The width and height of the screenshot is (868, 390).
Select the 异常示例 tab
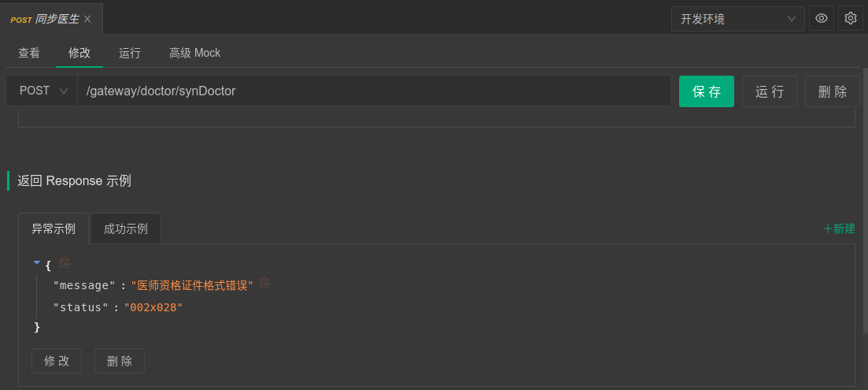click(x=54, y=229)
